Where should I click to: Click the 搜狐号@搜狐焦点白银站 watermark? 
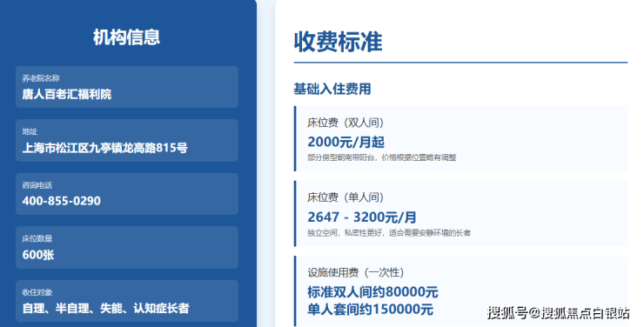pyautogui.click(x=558, y=313)
